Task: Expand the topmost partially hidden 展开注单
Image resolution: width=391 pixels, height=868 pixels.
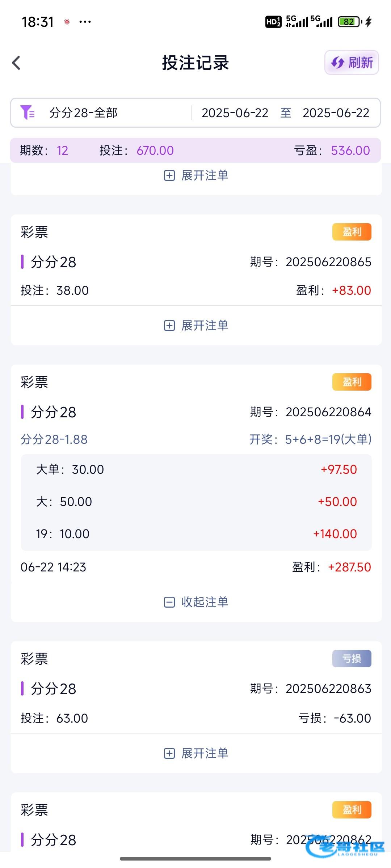Action: [204, 176]
